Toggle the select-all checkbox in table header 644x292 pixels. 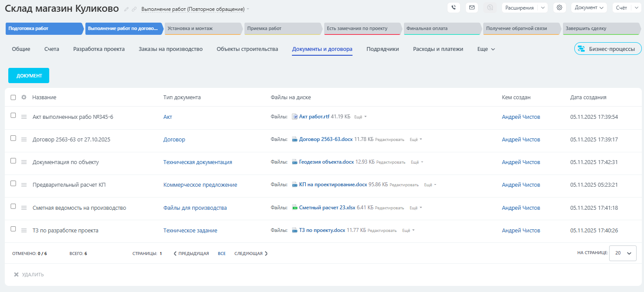(x=13, y=97)
